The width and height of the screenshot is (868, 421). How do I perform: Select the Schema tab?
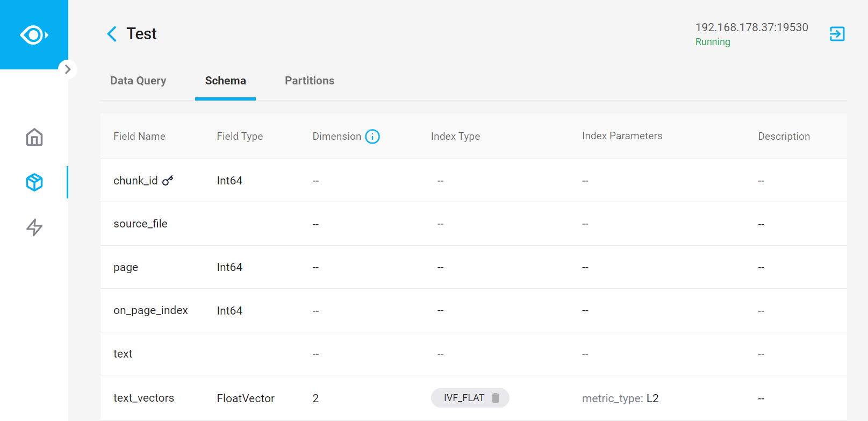(x=225, y=81)
